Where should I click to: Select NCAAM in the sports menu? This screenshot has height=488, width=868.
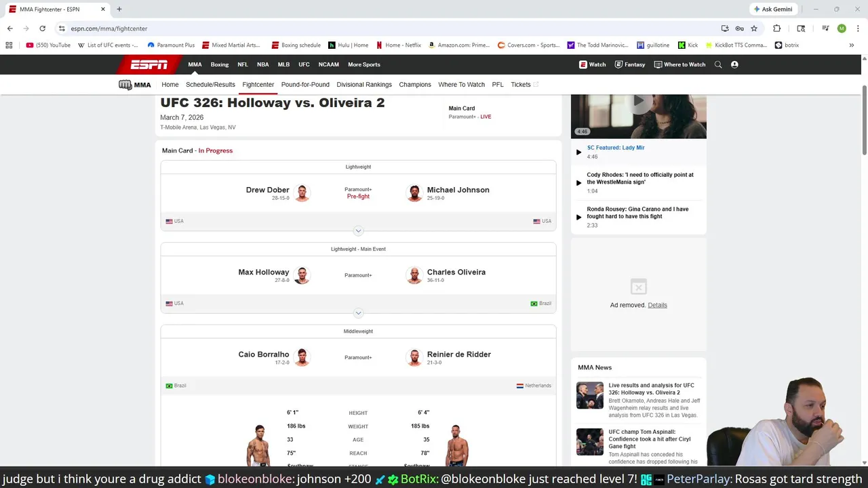[x=329, y=64]
